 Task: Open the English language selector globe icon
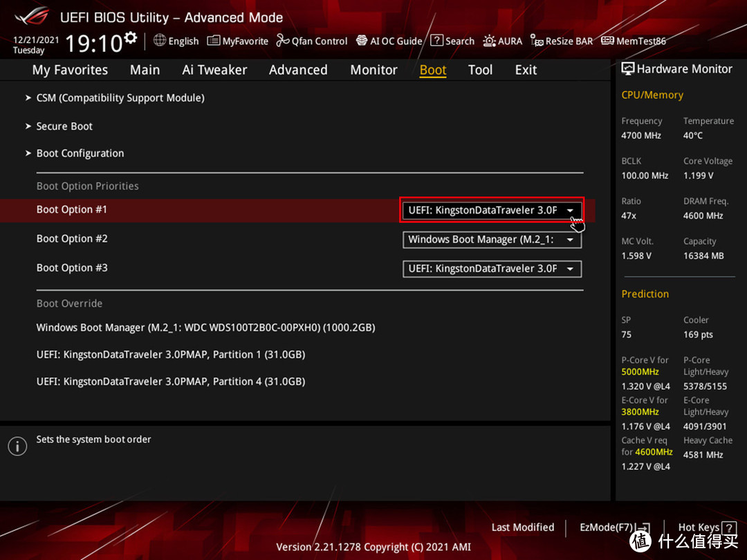[160, 41]
